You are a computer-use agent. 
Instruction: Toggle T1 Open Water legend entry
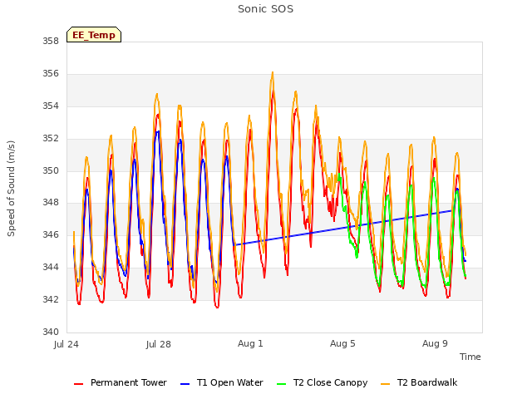222,382
